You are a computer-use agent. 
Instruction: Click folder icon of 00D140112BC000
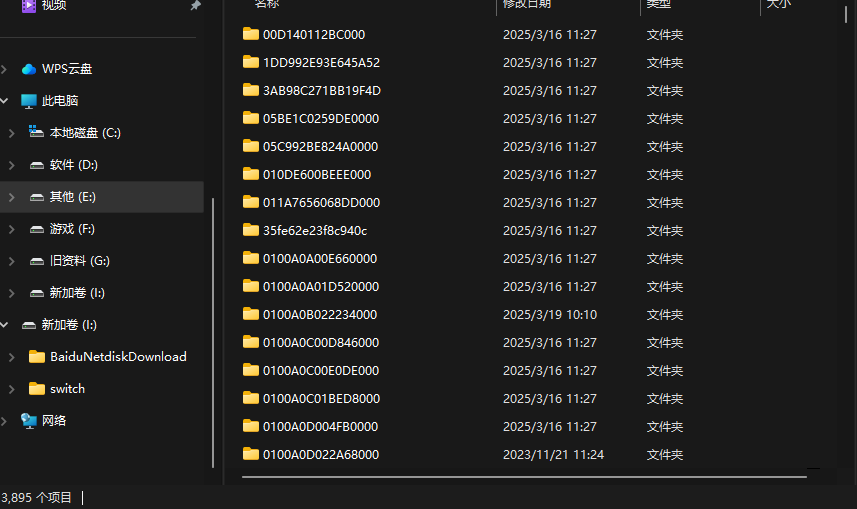tap(251, 34)
